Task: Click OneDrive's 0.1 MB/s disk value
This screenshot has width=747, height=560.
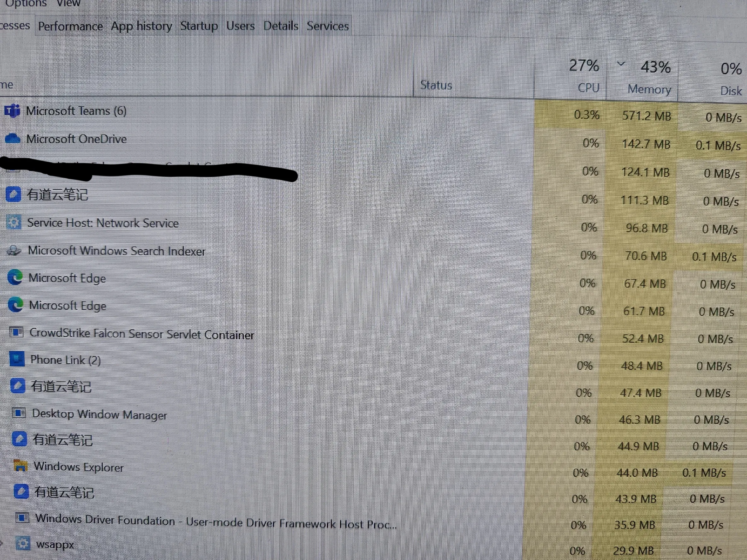Action: click(718, 146)
